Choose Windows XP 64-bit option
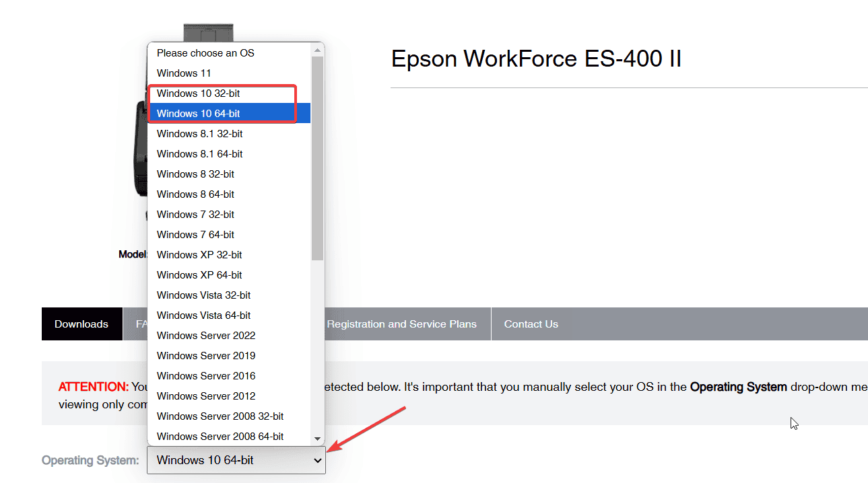868x483 pixels. click(230, 275)
